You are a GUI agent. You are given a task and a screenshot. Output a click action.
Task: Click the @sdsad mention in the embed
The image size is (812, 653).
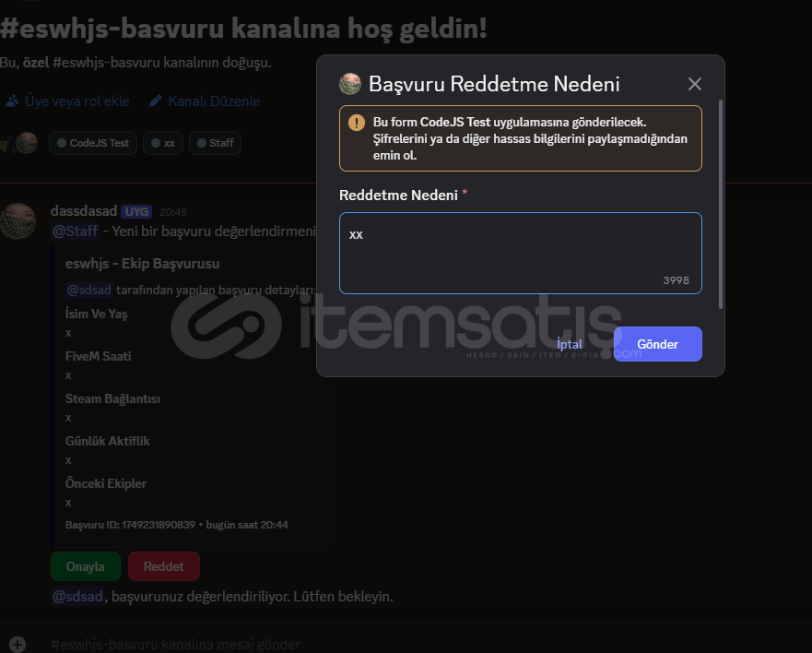click(x=89, y=290)
